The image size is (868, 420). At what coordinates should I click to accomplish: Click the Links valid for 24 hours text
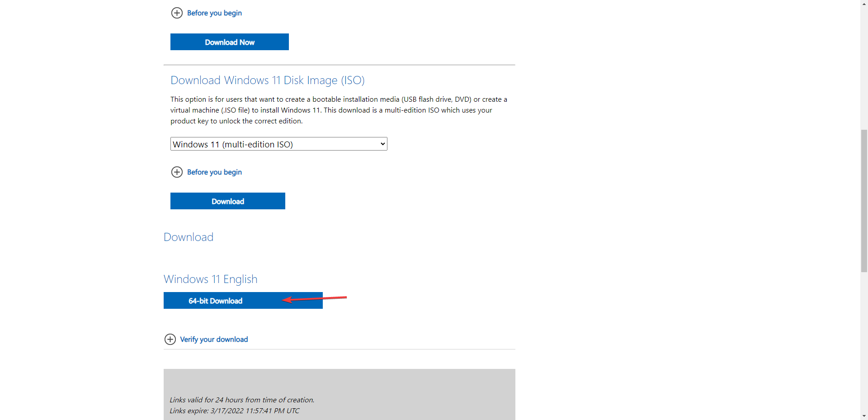[242, 400]
